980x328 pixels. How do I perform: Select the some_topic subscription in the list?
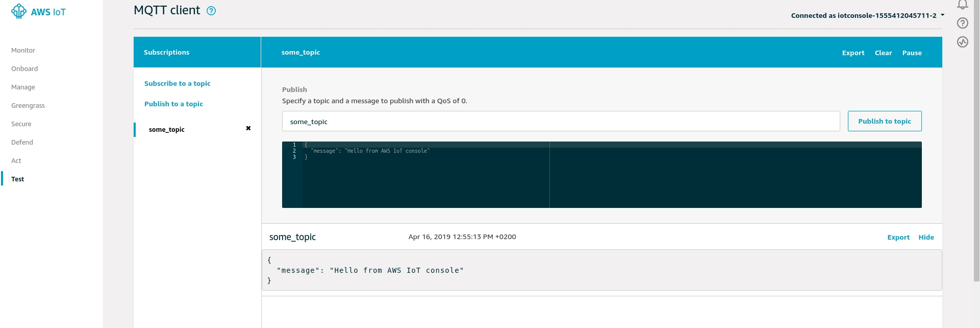pyautogui.click(x=167, y=130)
